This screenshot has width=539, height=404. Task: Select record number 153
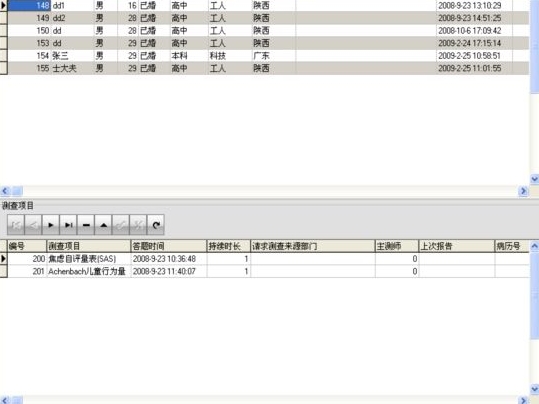pos(29,43)
